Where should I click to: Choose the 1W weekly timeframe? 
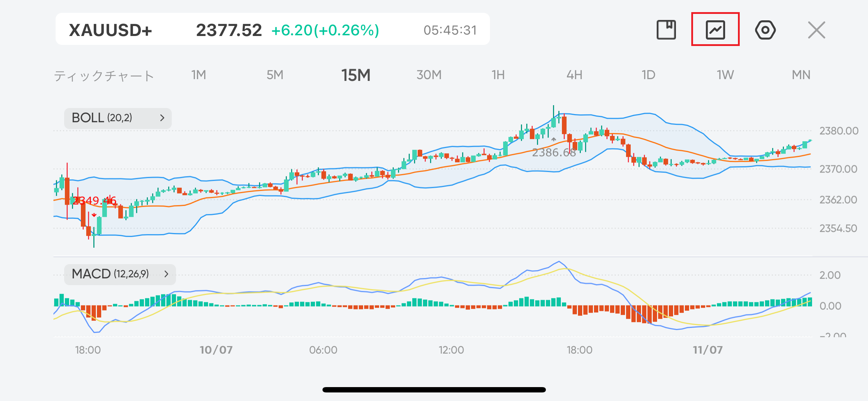click(x=725, y=75)
